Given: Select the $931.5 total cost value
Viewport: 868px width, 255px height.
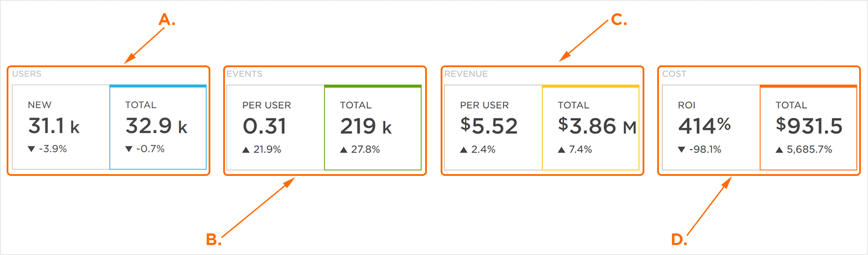Looking at the screenshot, I should 809,126.
